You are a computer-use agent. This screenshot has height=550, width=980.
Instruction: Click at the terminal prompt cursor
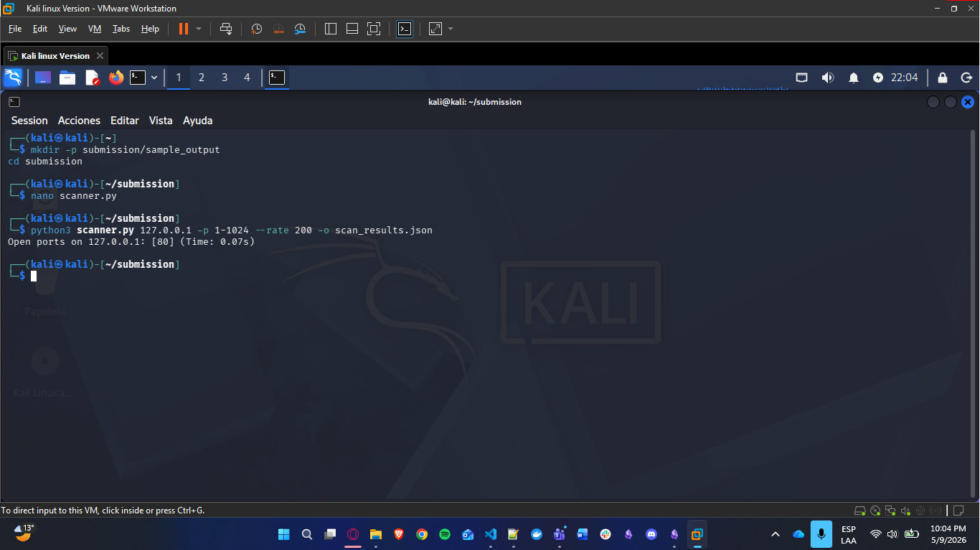[x=34, y=276]
